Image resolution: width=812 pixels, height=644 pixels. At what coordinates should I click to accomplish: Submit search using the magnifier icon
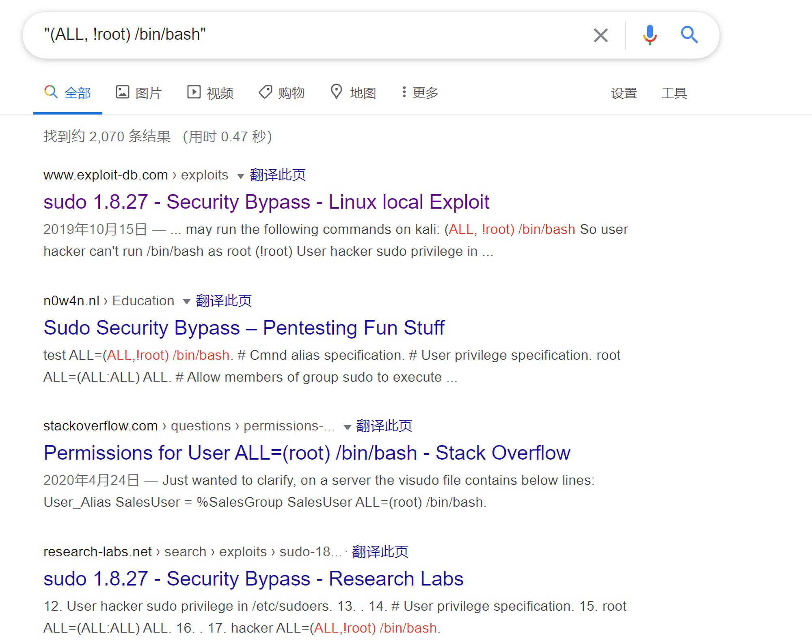point(689,35)
